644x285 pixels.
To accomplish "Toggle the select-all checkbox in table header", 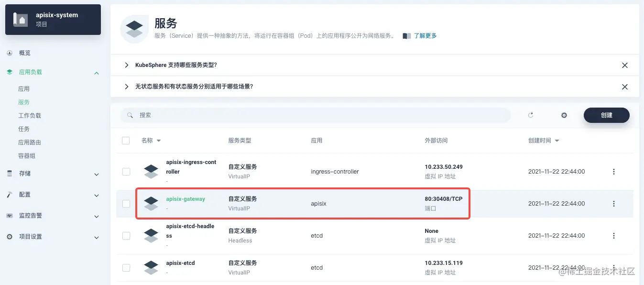I will 126,141.
